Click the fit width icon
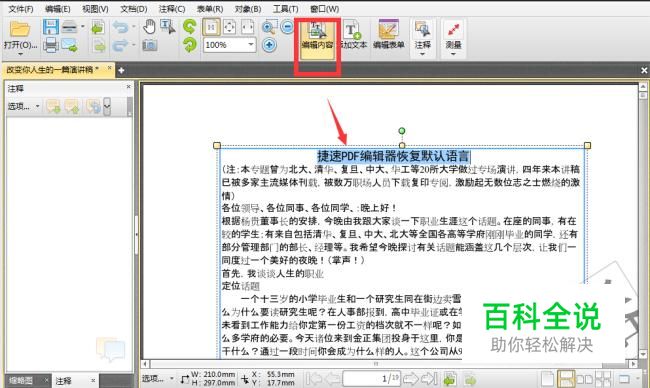 pos(247,27)
